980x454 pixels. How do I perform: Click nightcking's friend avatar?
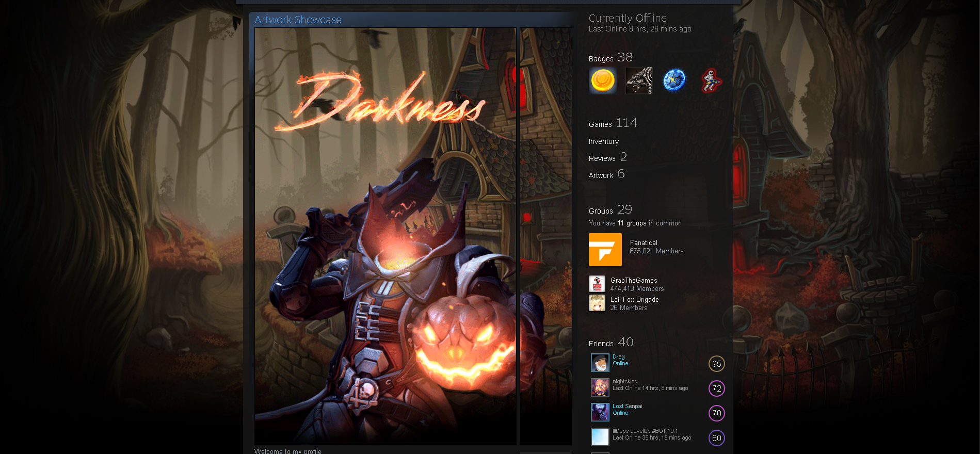[600, 387]
